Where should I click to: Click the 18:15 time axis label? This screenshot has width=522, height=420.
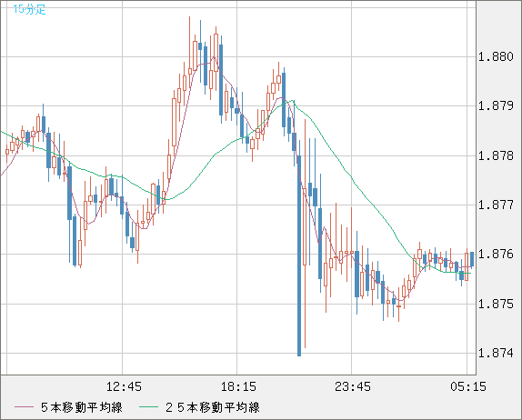[x=238, y=386]
